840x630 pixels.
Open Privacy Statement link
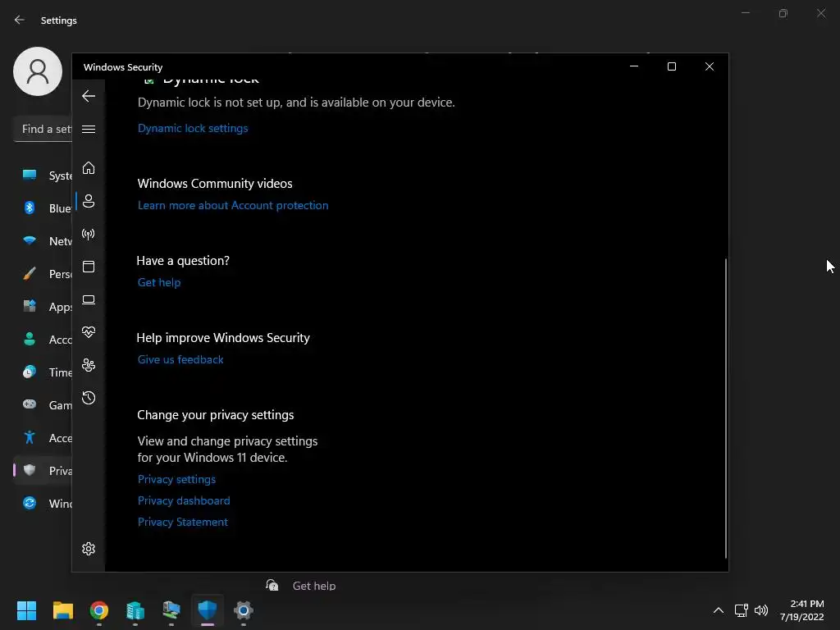(x=183, y=523)
